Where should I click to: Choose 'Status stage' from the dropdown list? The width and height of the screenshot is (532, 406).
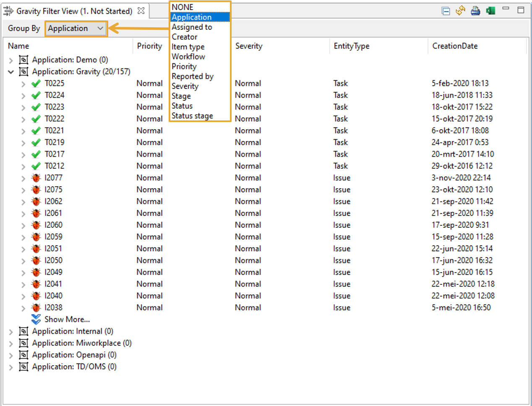[x=192, y=116]
